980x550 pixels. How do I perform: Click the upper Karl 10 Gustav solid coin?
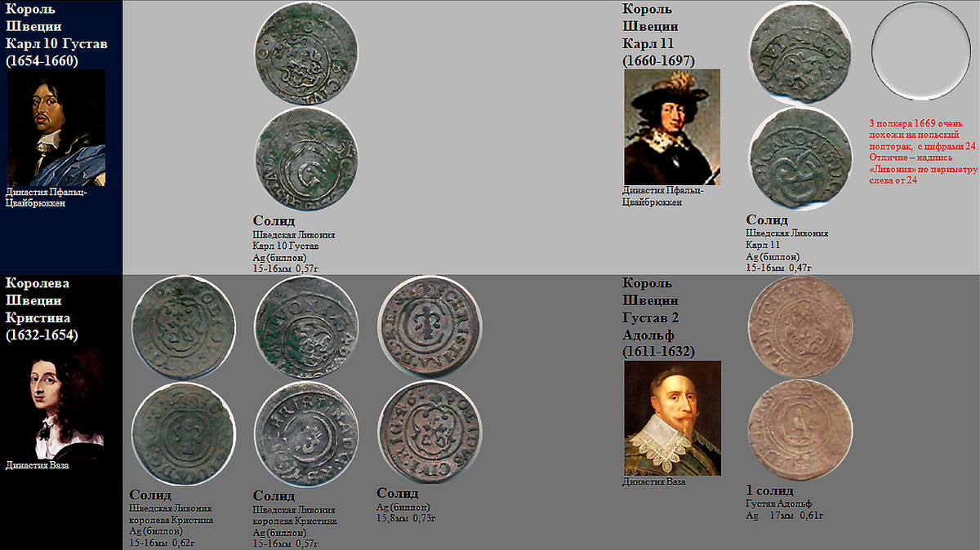point(306,52)
